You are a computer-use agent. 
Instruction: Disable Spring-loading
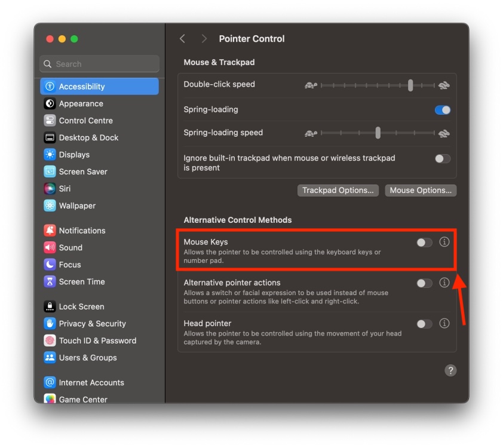click(441, 109)
